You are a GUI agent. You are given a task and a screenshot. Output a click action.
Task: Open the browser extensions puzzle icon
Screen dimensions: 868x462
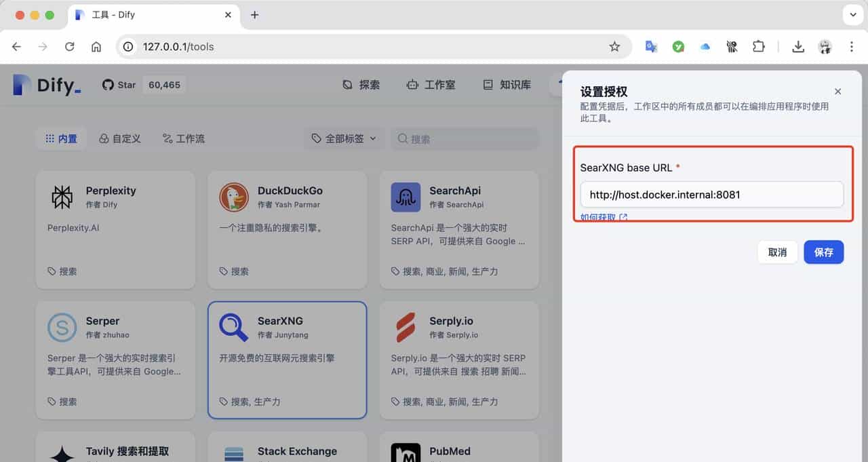(758, 46)
